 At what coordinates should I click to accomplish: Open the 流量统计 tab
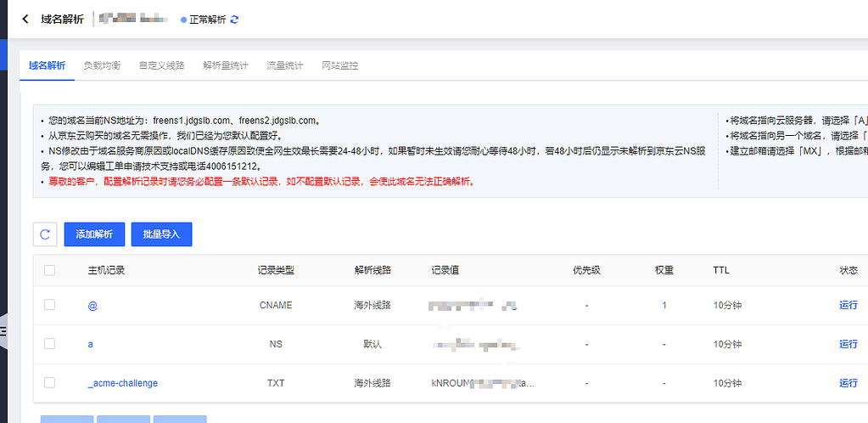coord(285,65)
